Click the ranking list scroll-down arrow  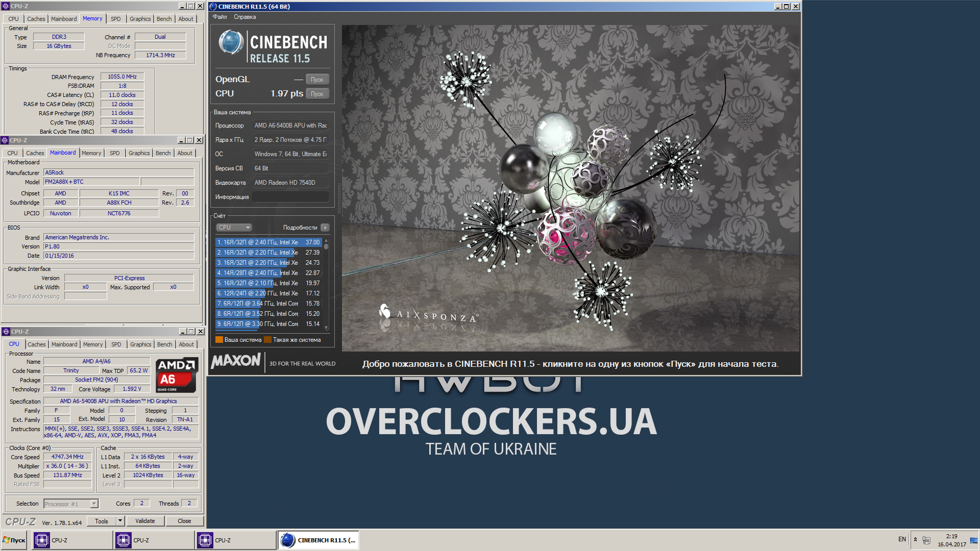coord(326,328)
